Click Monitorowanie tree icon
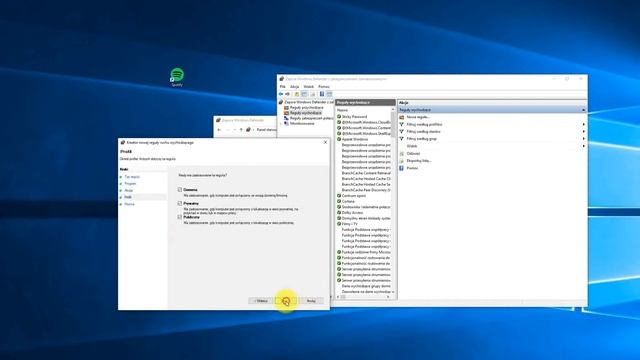This screenshot has width=640, height=360. coord(287,123)
